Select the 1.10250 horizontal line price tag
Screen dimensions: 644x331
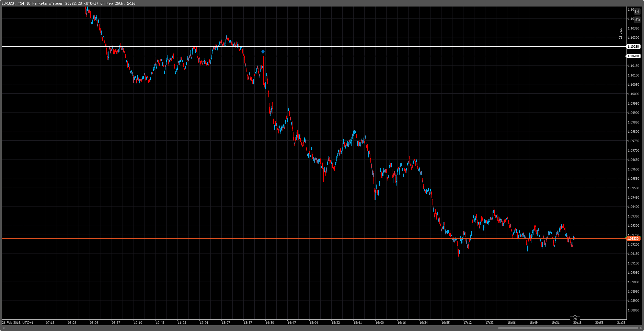tap(633, 47)
